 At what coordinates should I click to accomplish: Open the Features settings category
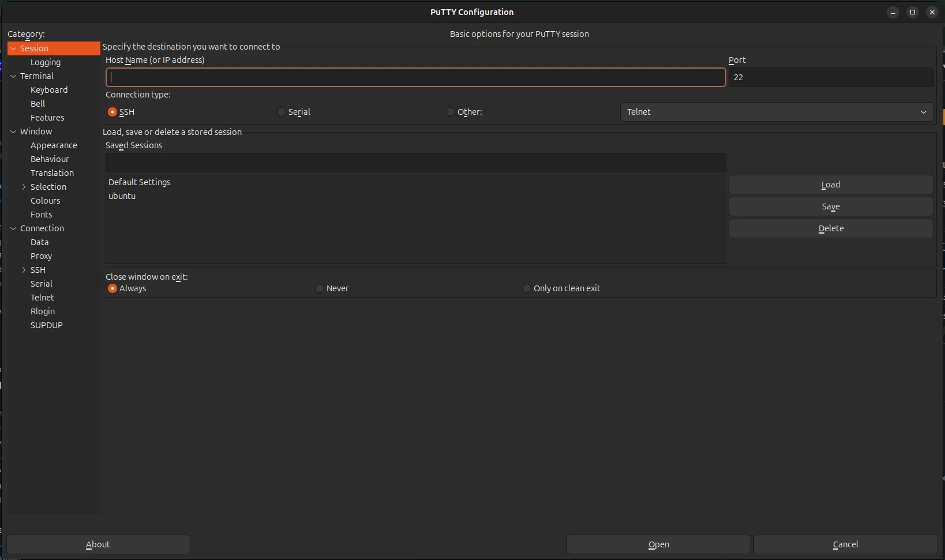tap(47, 118)
